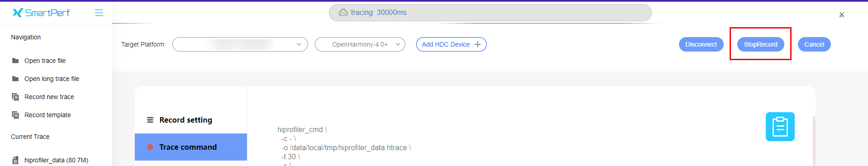This screenshot has height=166, width=868.
Task: Open the OpenHarmony-4.0+ version dropdown
Action: pos(360,44)
